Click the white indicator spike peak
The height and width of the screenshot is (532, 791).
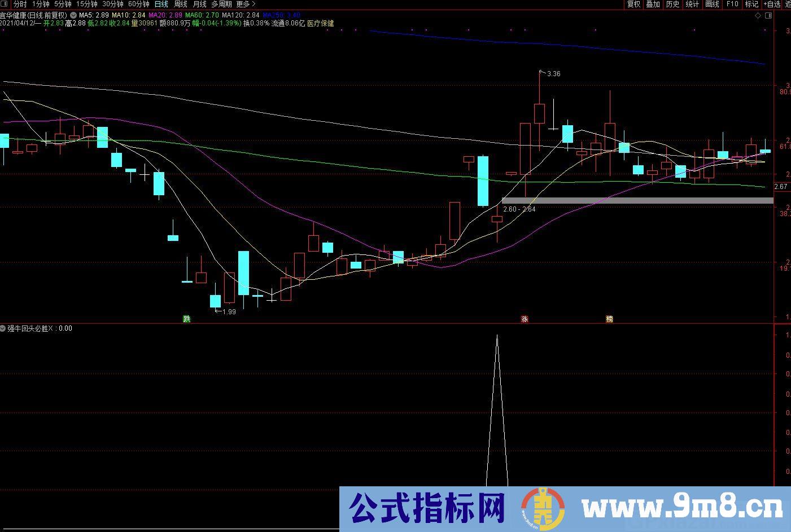(497, 336)
